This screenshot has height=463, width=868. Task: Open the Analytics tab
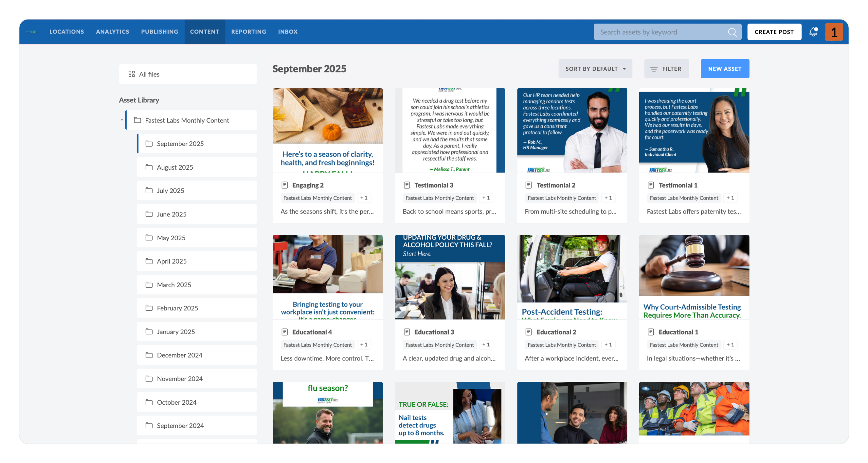[112, 32]
